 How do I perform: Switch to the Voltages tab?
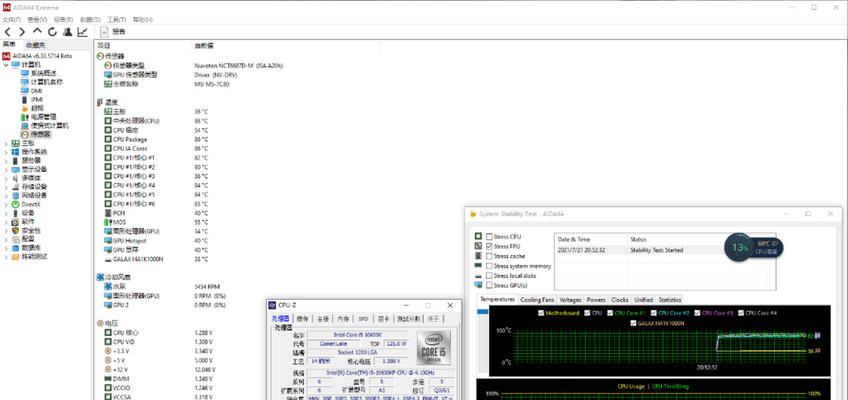570,299
